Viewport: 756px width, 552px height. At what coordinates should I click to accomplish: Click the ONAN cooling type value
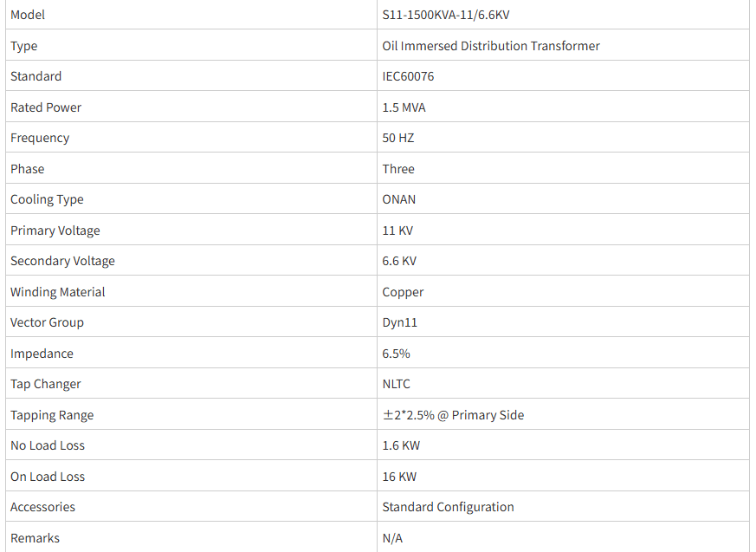coord(399,199)
